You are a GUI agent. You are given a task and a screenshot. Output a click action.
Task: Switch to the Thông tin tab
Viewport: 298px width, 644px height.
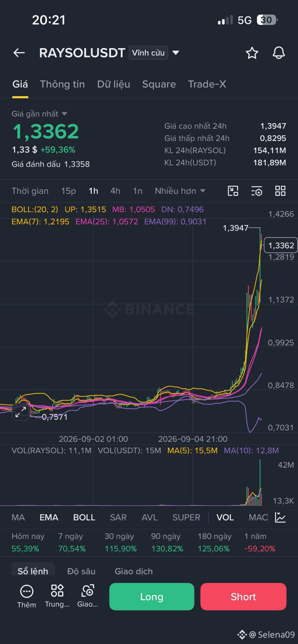point(62,84)
